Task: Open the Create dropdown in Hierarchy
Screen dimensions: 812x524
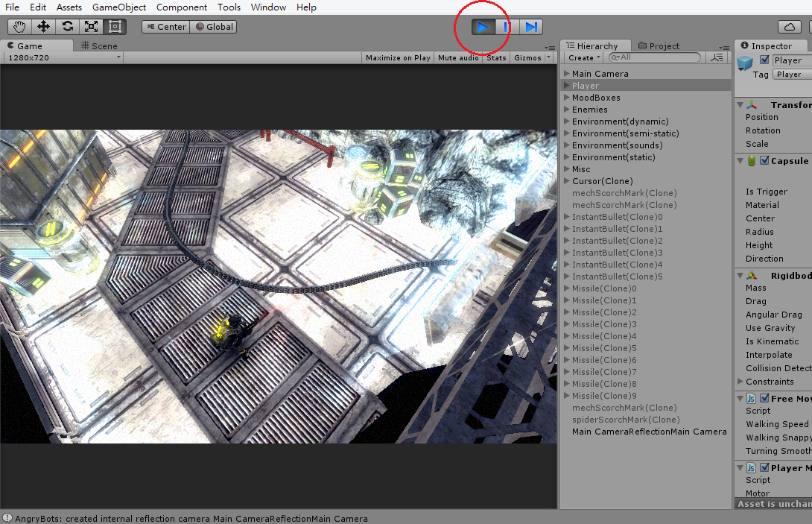Action: click(x=583, y=58)
